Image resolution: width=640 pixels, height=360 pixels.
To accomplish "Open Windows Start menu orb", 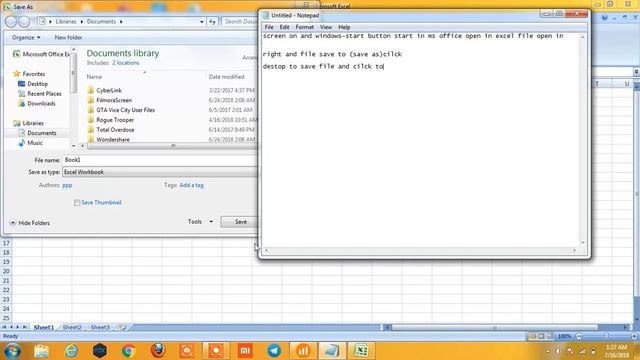I will point(12,351).
